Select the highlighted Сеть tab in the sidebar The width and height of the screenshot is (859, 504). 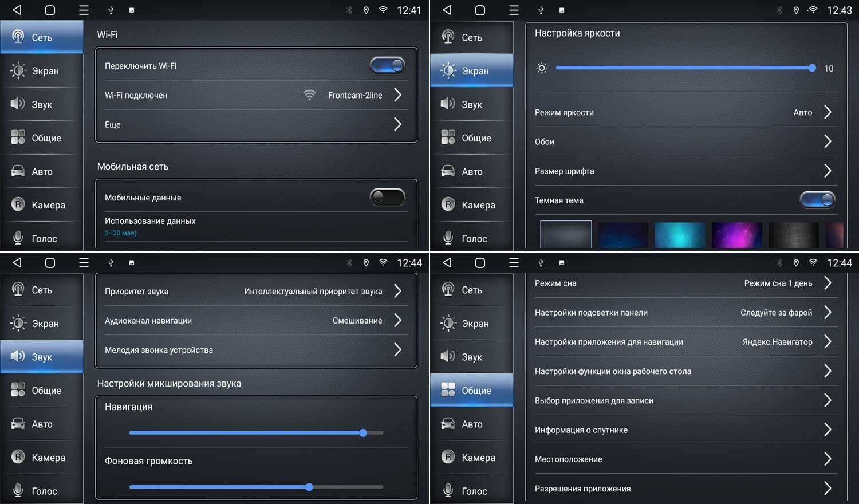pyautogui.click(x=42, y=37)
